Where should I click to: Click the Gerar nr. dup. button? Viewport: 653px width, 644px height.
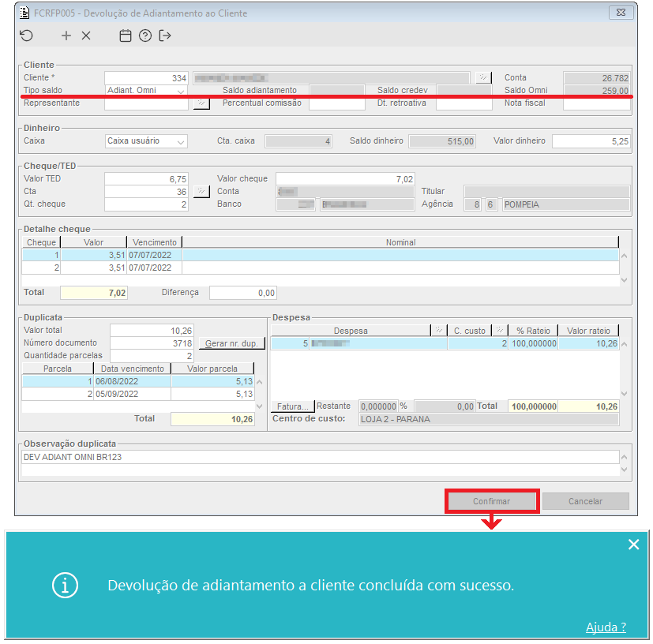coord(231,343)
